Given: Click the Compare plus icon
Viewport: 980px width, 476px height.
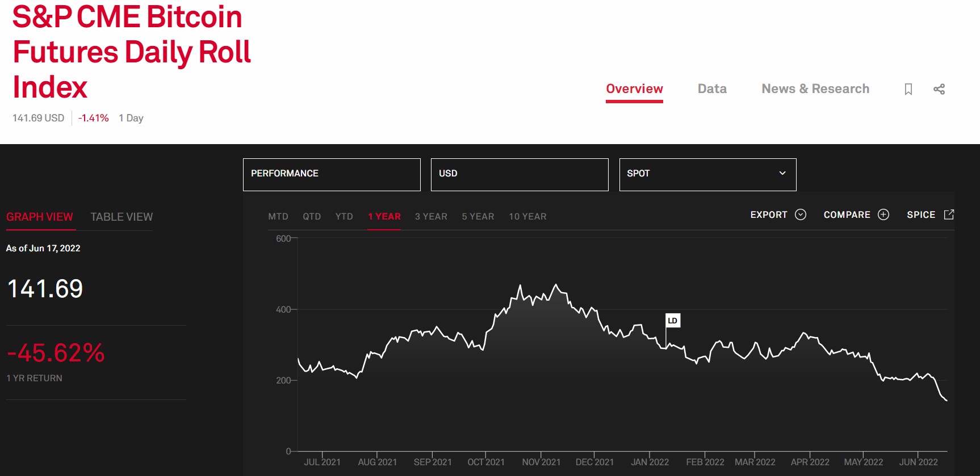Looking at the screenshot, I should [x=883, y=214].
